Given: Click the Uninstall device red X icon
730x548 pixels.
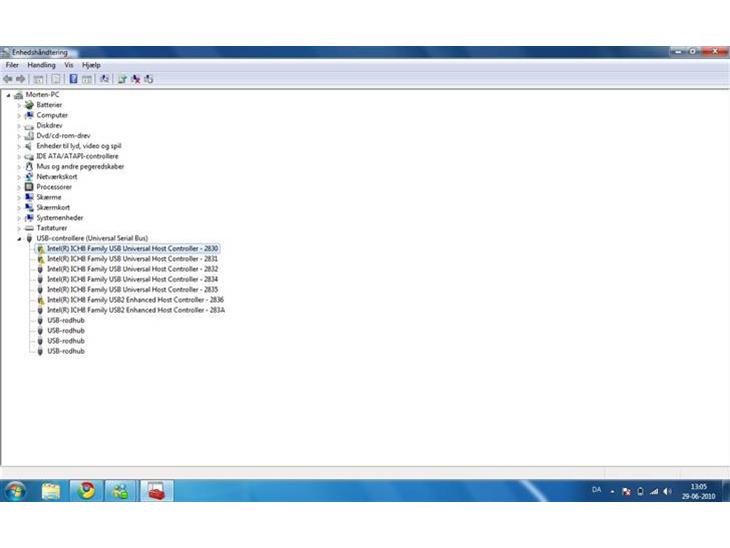Looking at the screenshot, I should [x=135, y=79].
